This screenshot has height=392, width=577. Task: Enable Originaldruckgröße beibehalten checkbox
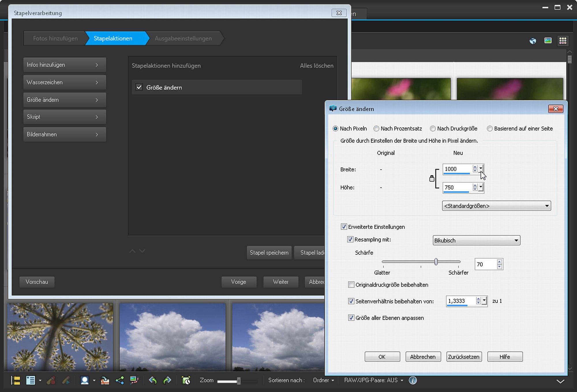pos(351,285)
